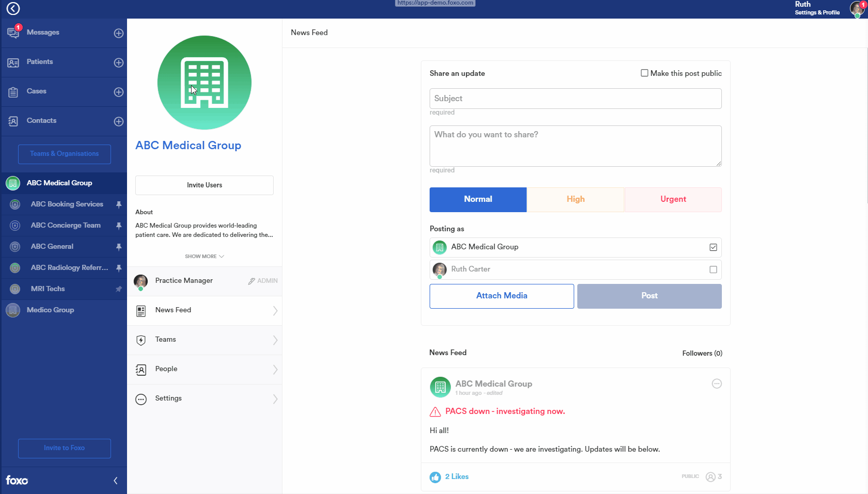This screenshot has height=494, width=868.
Task: Pin the MRI Techs team
Action: coord(119,289)
